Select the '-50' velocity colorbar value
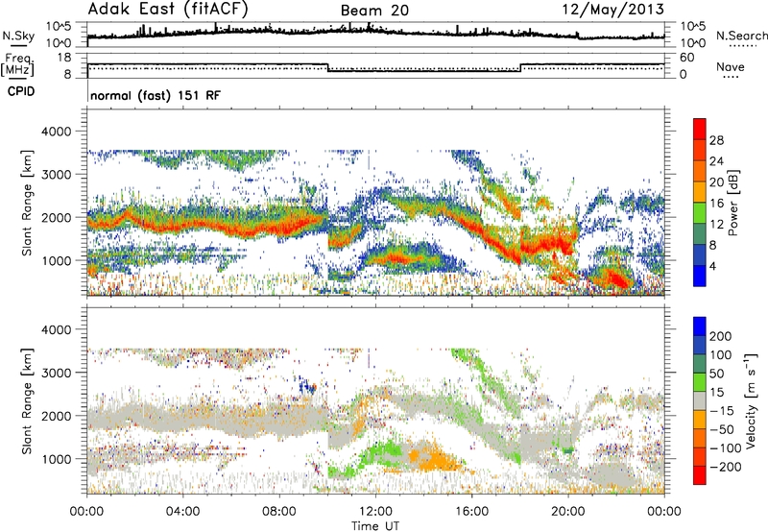 point(722,429)
